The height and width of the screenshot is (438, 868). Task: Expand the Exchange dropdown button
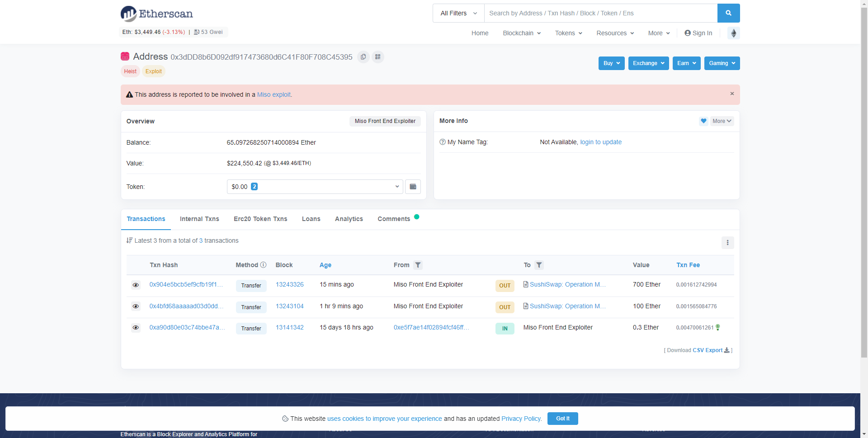[x=648, y=63]
